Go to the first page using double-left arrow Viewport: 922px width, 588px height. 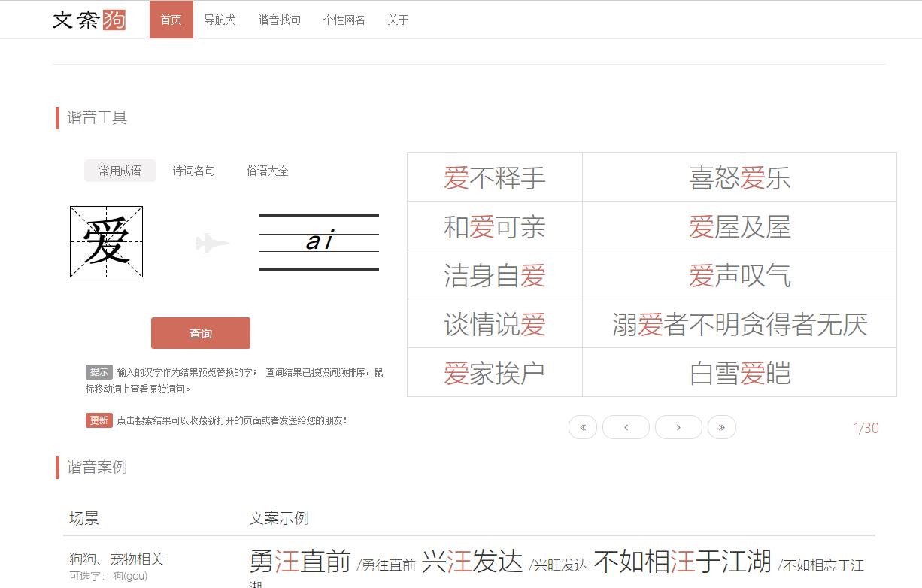[x=583, y=426]
